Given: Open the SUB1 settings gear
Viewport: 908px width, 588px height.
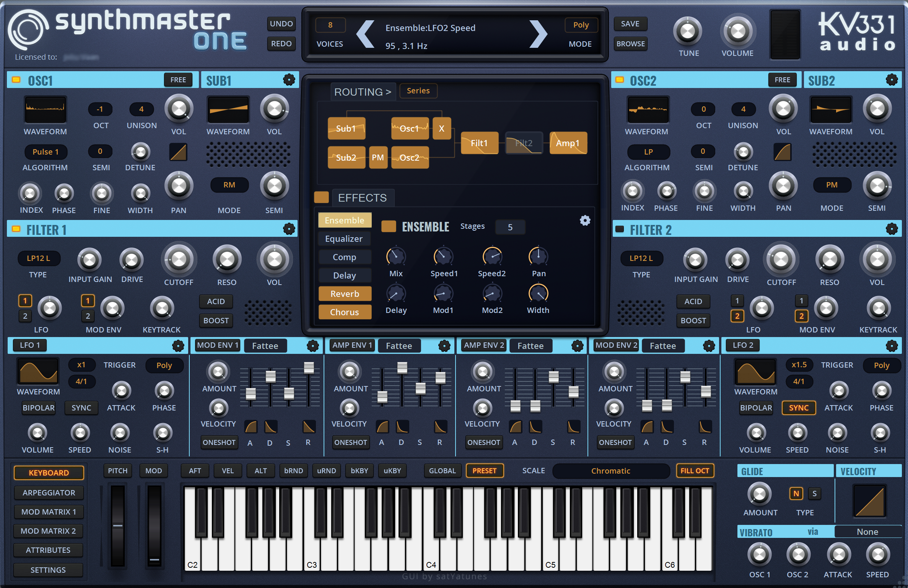Looking at the screenshot, I should (x=289, y=80).
